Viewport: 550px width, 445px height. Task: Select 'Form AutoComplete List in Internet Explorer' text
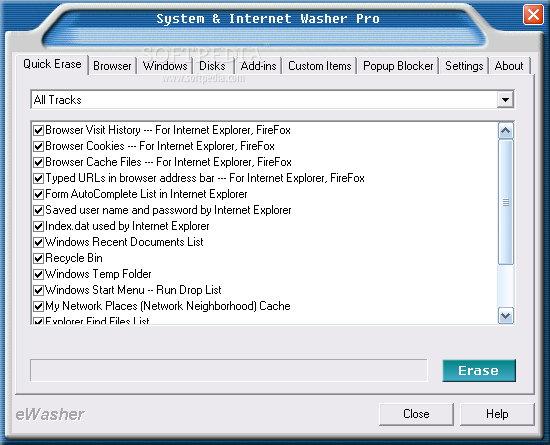[146, 194]
